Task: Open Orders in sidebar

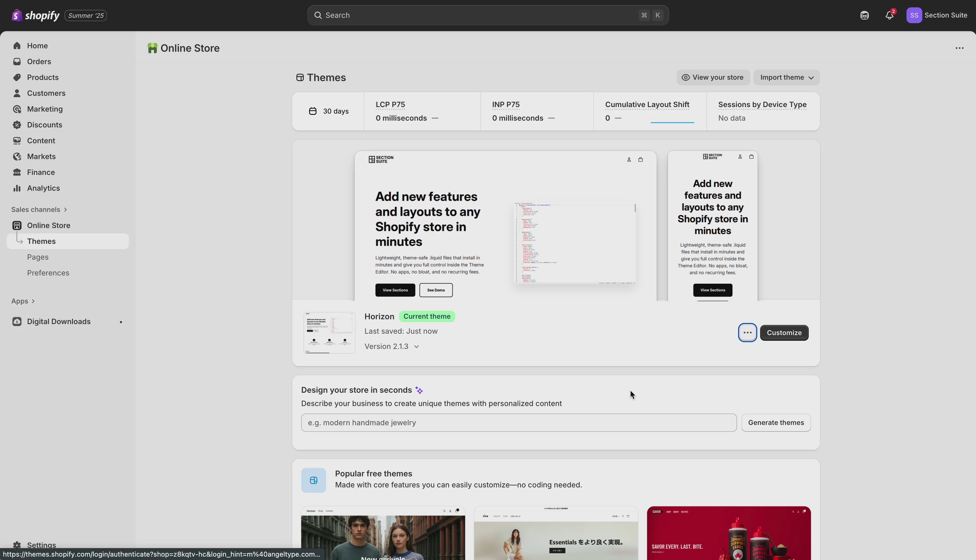Action: point(68,62)
